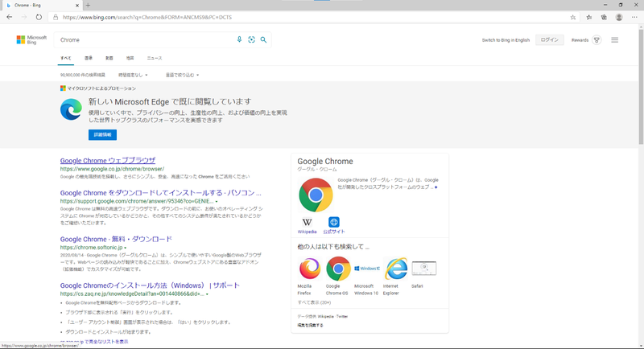Open a new tab with plus icon

pyautogui.click(x=88, y=6)
